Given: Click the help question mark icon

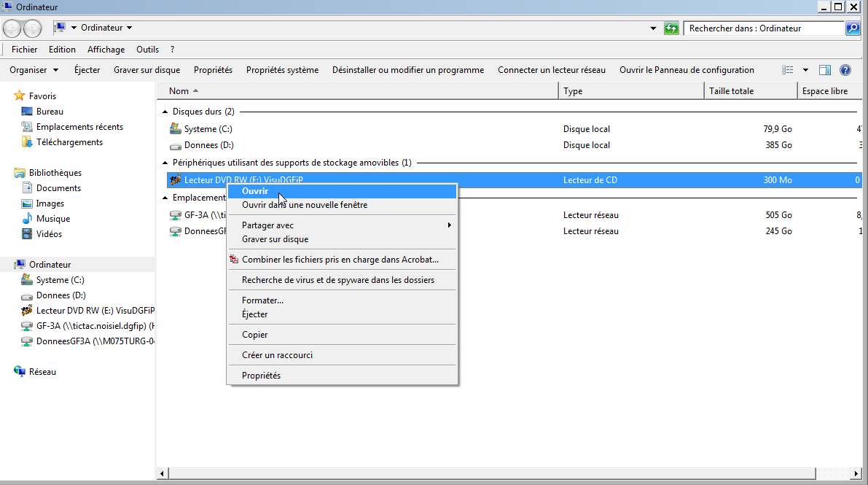Looking at the screenshot, I should point(845,70).
